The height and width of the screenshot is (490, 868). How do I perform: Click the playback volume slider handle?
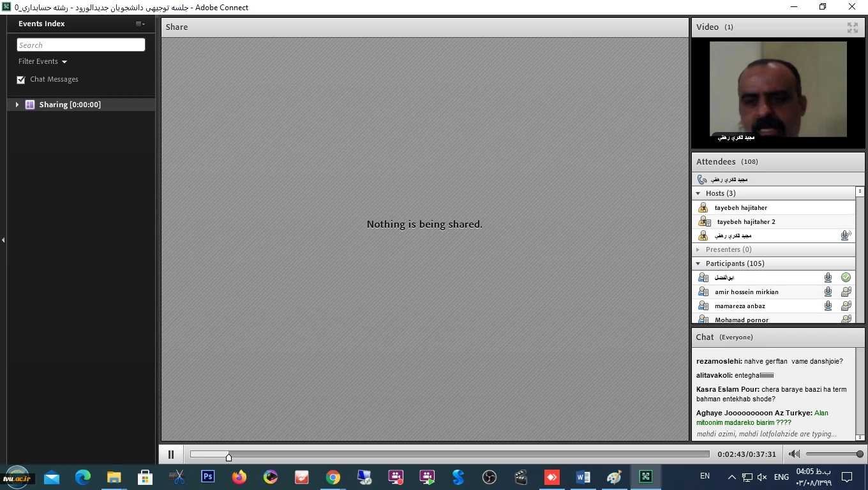[860, 454]
